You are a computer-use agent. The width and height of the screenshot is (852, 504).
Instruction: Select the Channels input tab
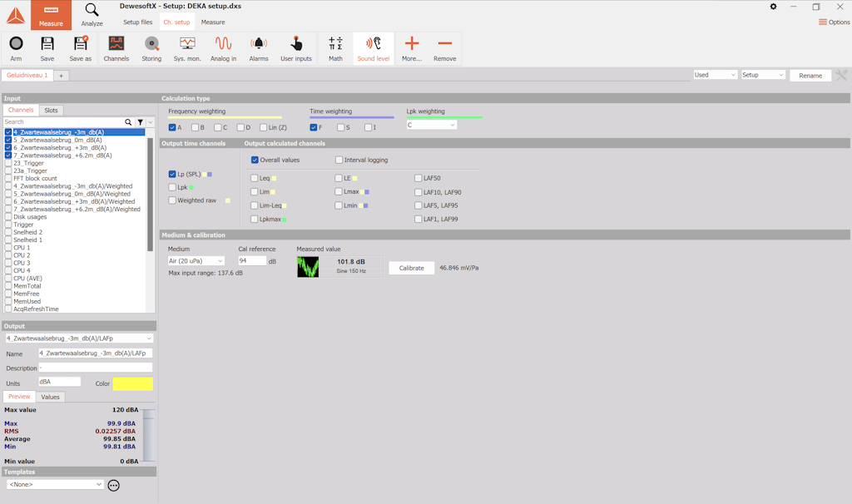coord(21,111)
